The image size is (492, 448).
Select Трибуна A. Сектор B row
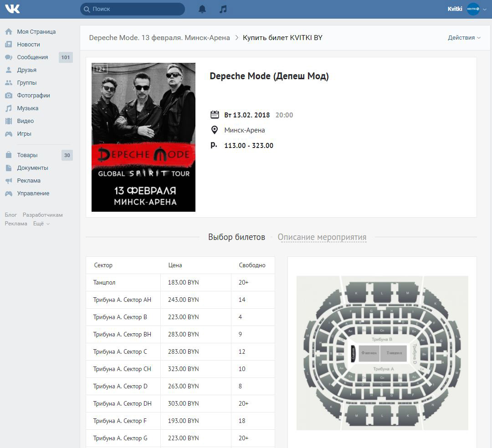pos(180,317)
